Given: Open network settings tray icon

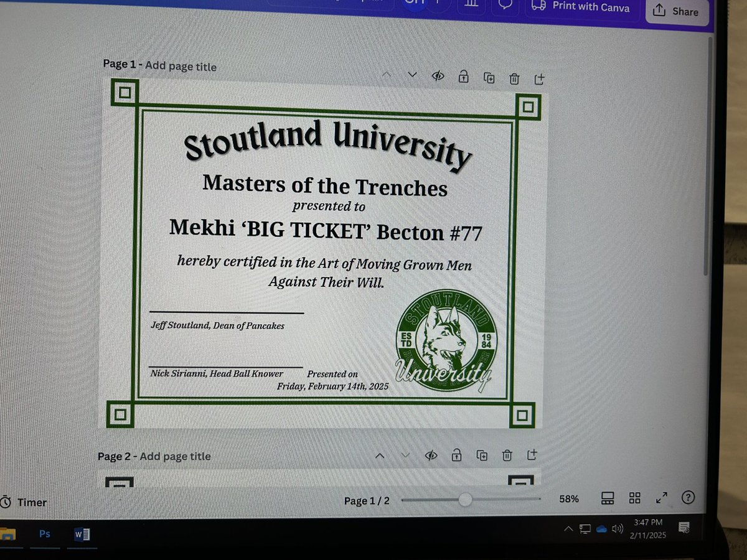Looking at the screenshot, I should click(585, 529).
